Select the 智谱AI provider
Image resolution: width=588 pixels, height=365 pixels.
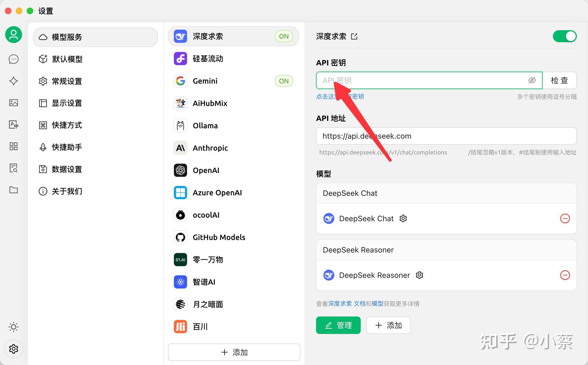[233, 282]
